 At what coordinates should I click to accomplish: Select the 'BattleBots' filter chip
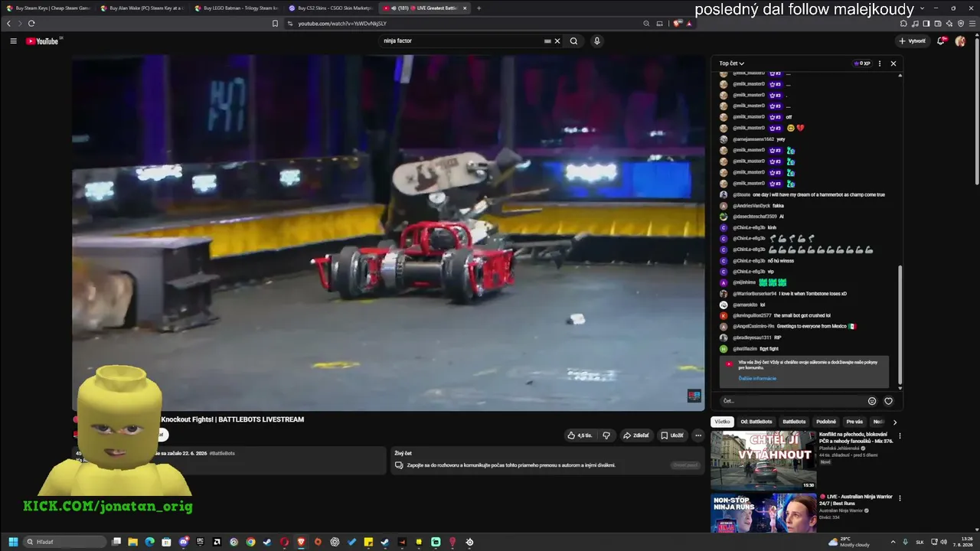coord(794,422)
